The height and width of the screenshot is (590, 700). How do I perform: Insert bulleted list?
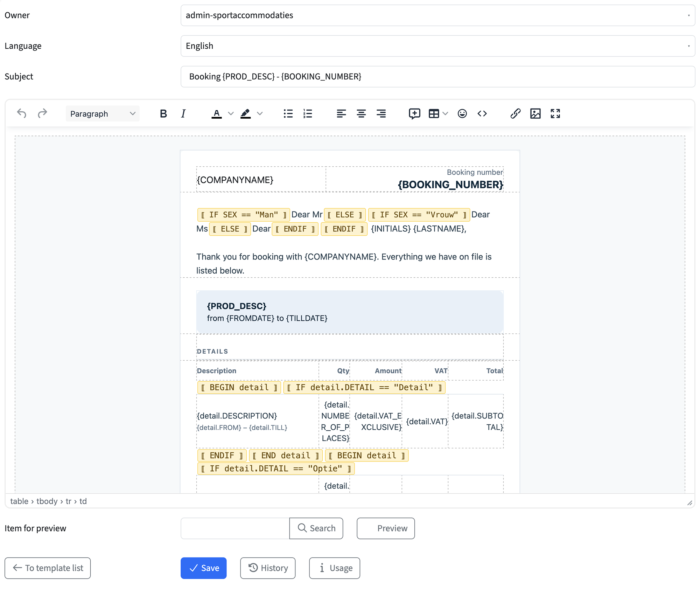[x=288, y=113]
